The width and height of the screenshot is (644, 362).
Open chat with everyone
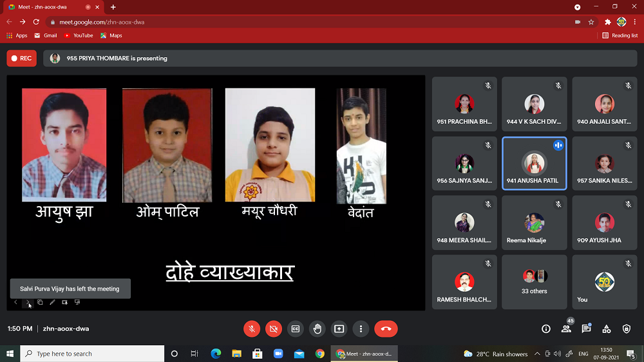point(586,329)
